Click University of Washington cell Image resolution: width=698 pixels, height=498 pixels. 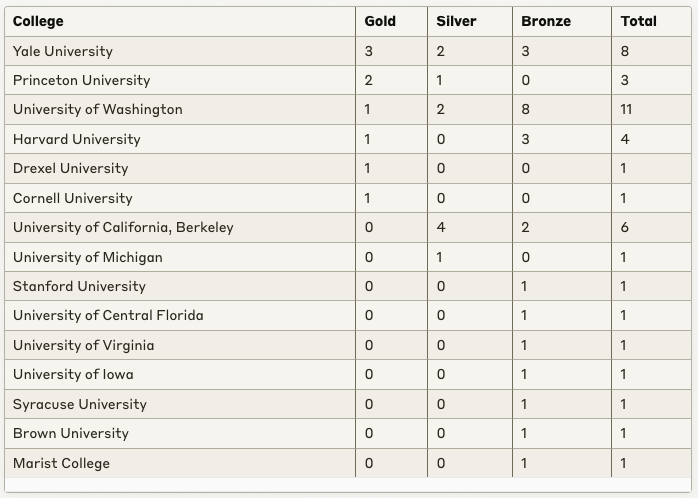coord(180,109)
